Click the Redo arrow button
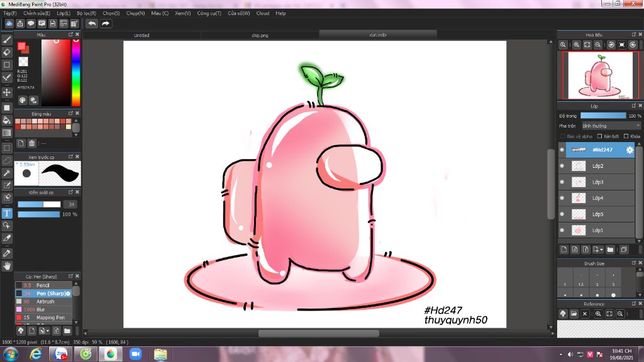644x362 pixels. point(106,23)
